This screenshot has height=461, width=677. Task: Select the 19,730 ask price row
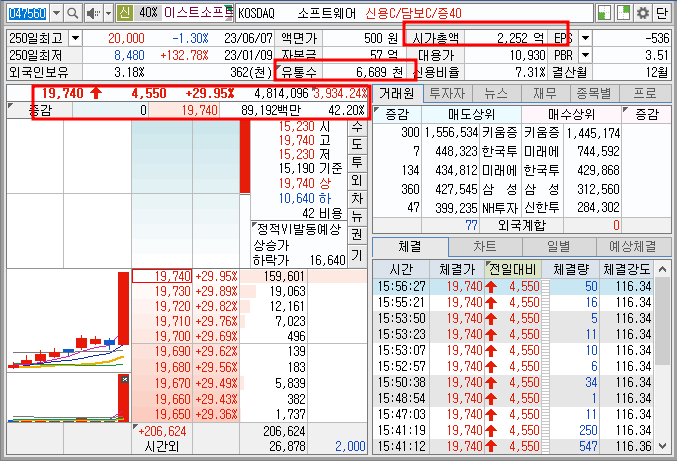pos(186,291)
